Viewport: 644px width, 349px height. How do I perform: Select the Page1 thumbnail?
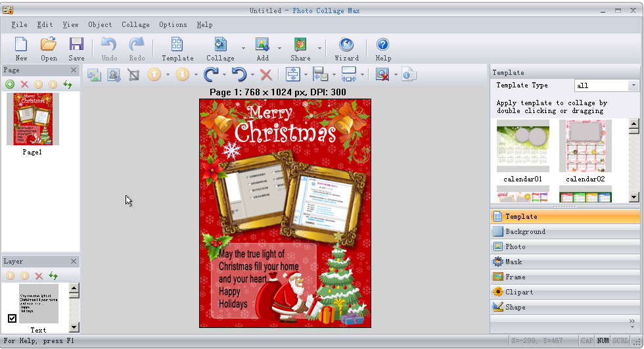tap(33, 119)
